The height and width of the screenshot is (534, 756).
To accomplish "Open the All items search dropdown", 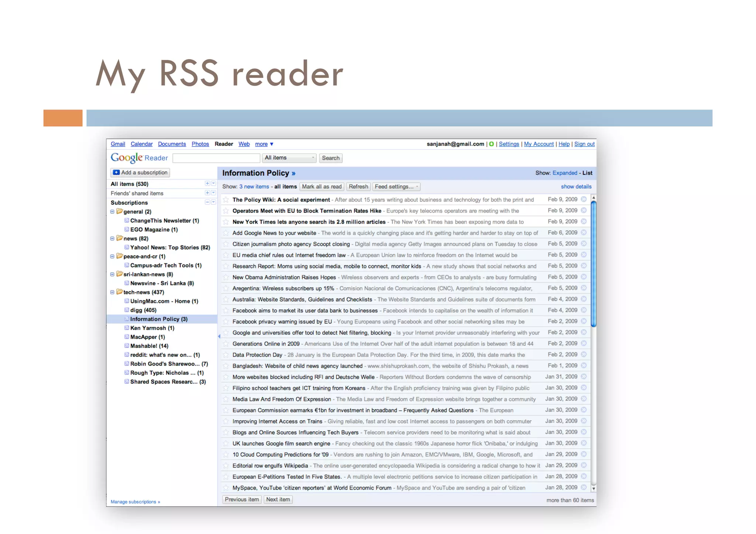I will click(289, 158).
